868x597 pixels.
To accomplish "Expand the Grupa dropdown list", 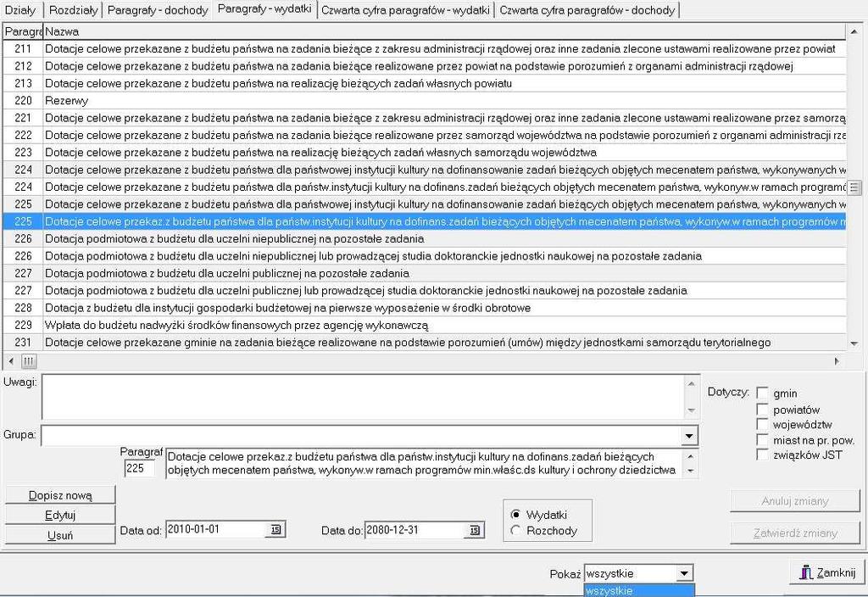I will click(x=688, y=436).
